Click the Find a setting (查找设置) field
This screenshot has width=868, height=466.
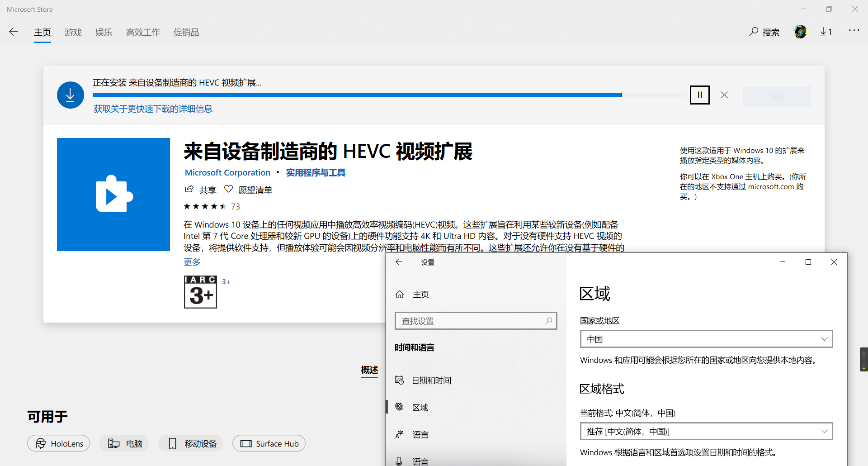tap(476, 321)
